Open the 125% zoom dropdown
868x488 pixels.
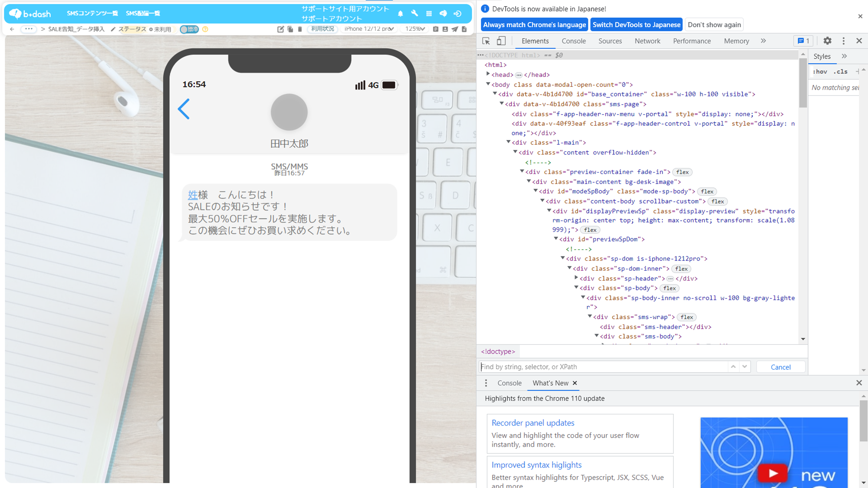pyautogui.click(x=414, y=29)
